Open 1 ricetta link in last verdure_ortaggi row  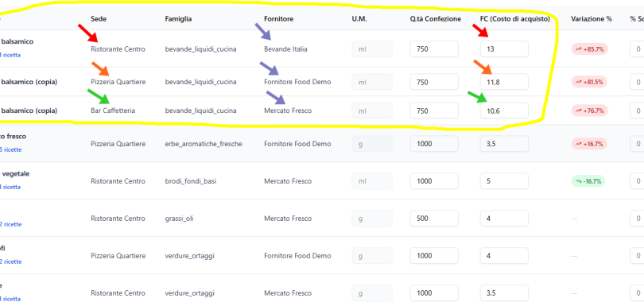10,299
